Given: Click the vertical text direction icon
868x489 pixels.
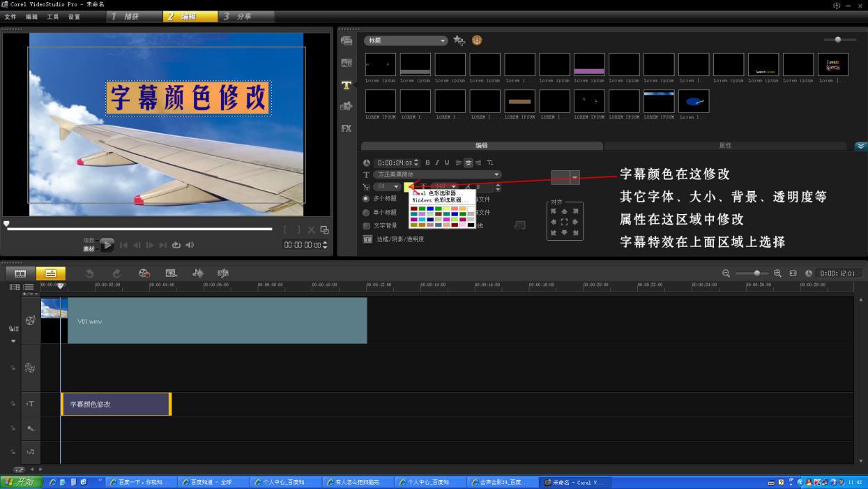Looking at the screenshot, I should click(x=491, y=163).
